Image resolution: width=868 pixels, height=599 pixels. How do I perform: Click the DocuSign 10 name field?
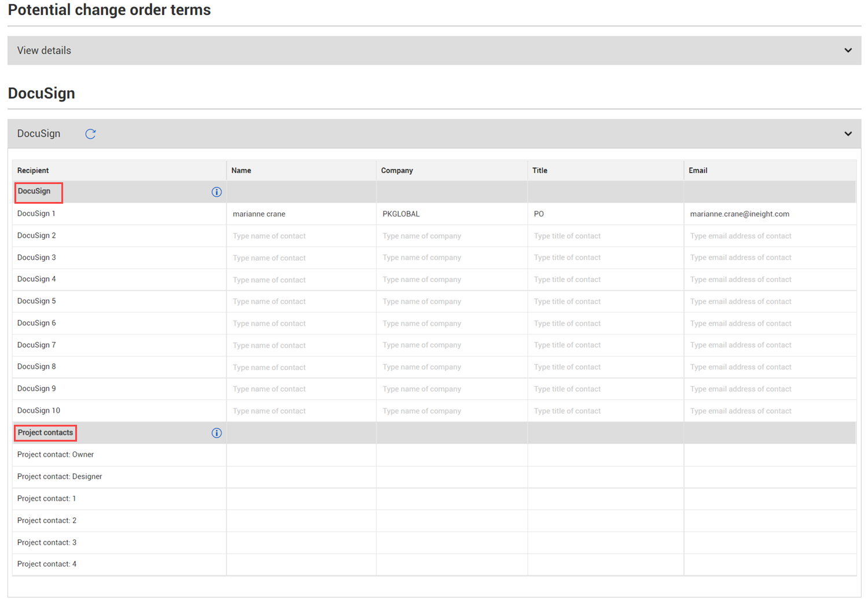(301, 411)
